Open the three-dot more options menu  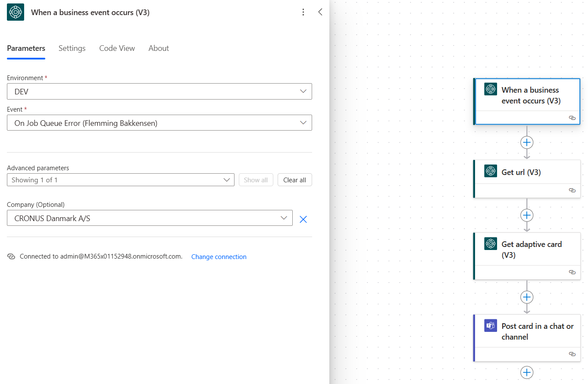pos(303,12)
